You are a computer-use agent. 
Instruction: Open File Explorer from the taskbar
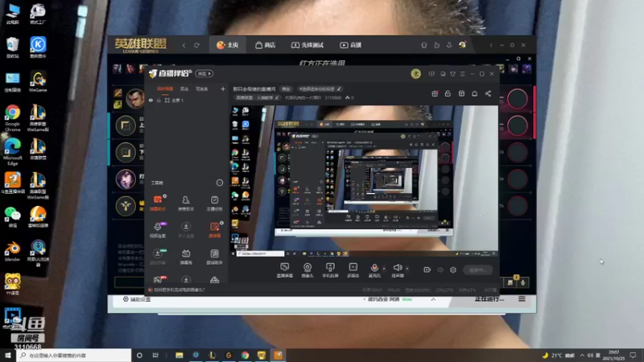point(179,356)
